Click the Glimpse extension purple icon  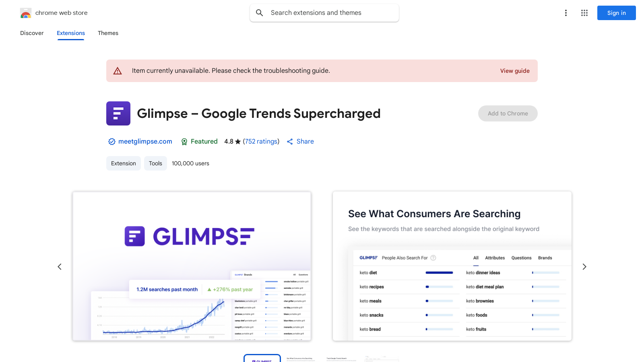[x=118, y=113]
